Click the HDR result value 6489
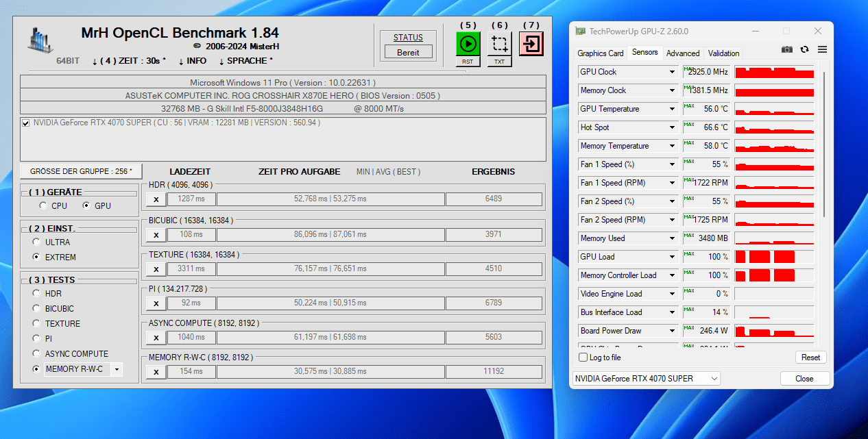This screenshot has width=868, height=439. [x=494, y=199]
